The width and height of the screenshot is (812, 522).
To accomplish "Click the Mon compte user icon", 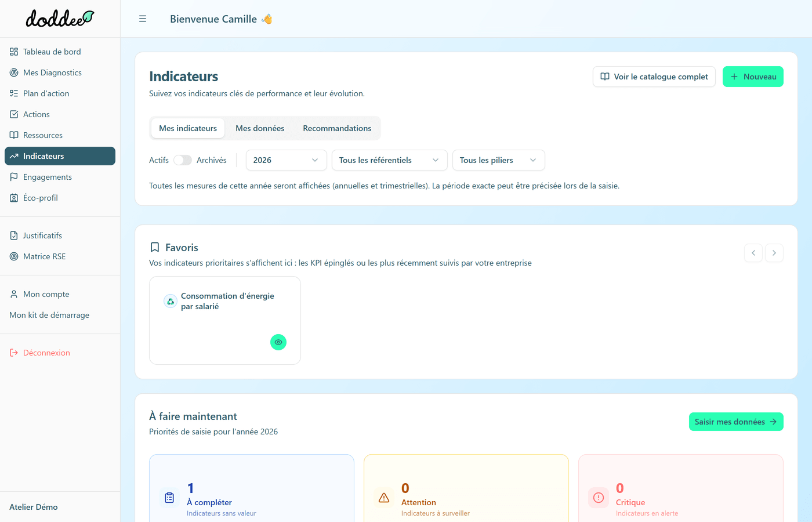I will click(14, 294).
